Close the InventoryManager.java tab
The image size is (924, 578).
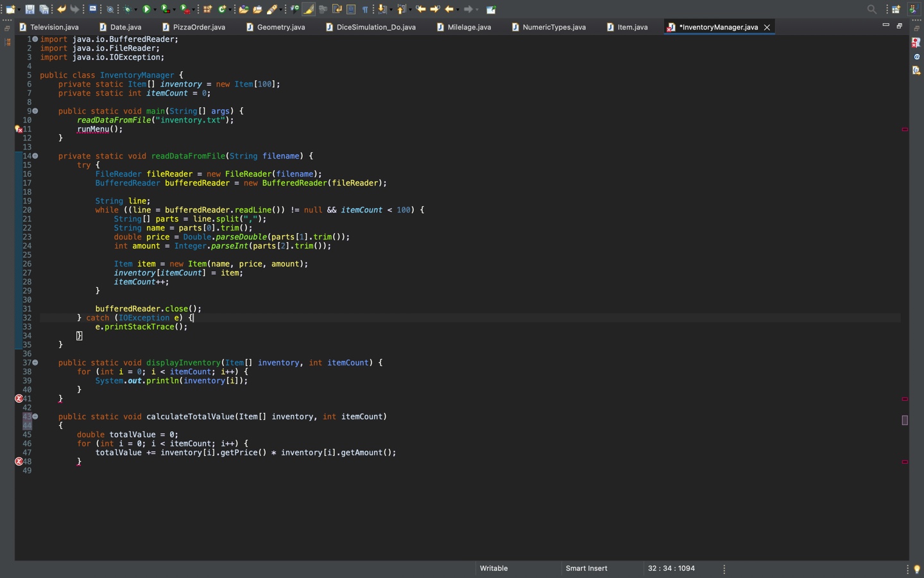(767, 27)
